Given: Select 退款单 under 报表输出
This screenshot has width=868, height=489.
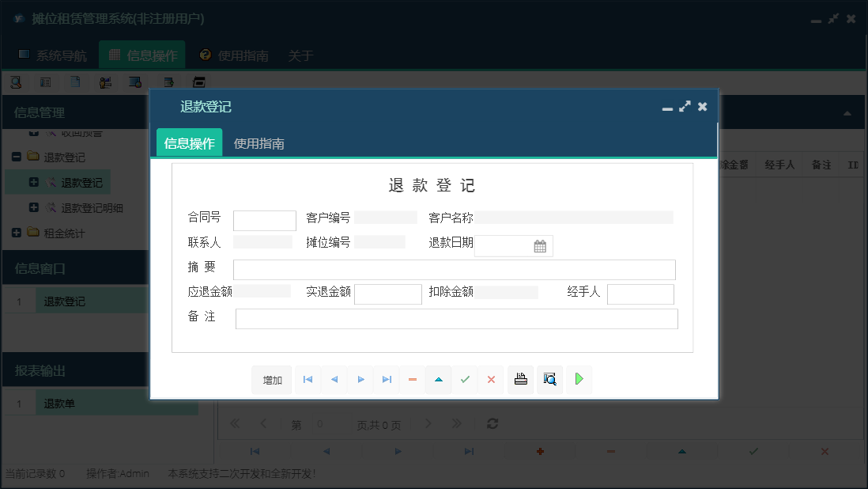Looking at the screenshot, I should pyautogui.click(x=58, y=402).
